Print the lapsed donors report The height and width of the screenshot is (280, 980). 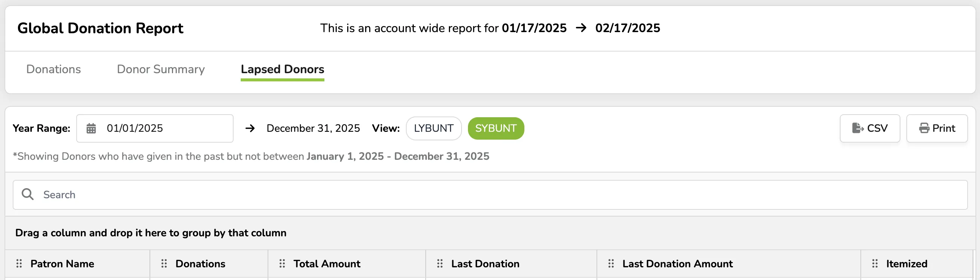pos(937,128)
